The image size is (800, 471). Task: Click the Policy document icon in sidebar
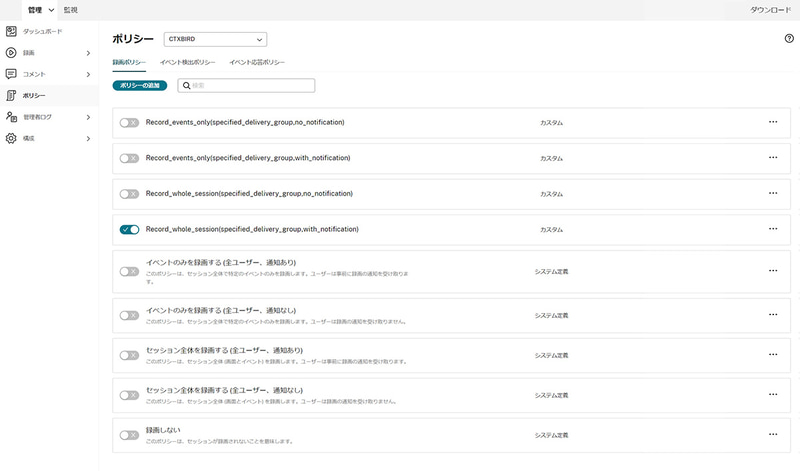pyautogui.click(x=11, y=95)
